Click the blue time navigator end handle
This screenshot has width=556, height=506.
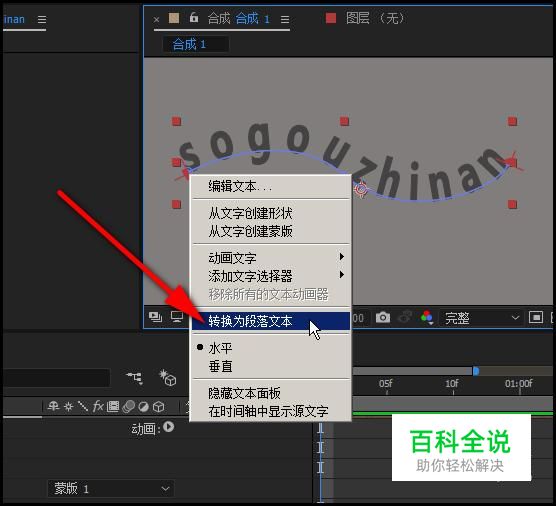[476, 371]
